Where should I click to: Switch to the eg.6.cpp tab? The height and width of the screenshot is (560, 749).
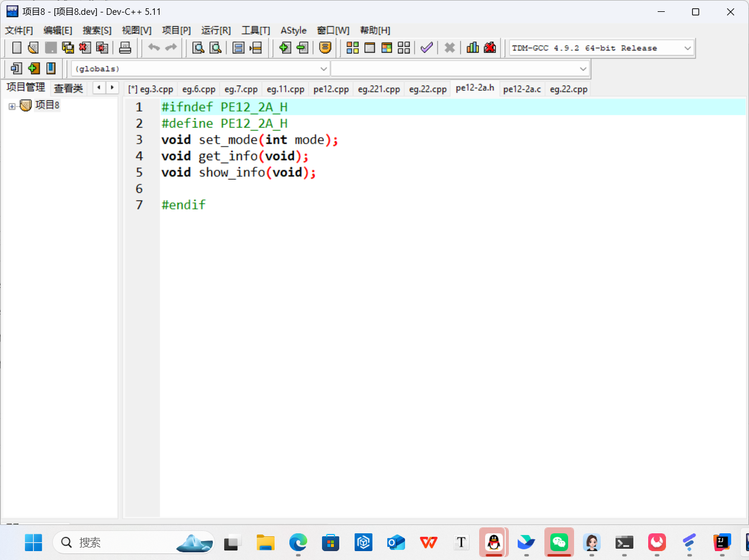coord(199,89)
